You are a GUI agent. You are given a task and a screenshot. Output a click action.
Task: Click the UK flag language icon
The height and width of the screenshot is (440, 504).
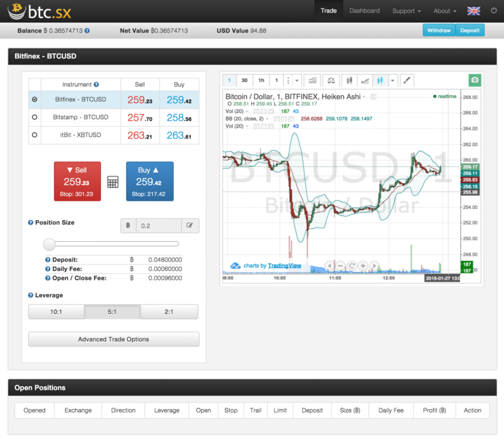coord(474,11)
